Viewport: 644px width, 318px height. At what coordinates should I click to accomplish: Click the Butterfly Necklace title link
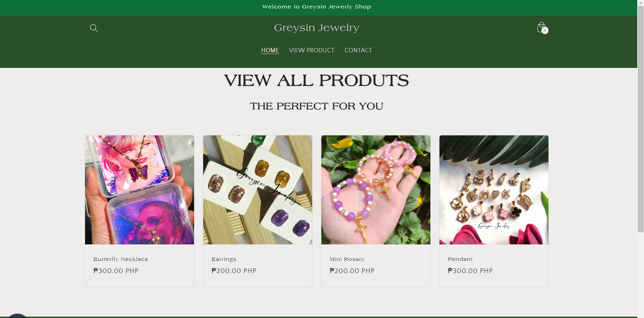pyautogui.click(x=121, y=259)
